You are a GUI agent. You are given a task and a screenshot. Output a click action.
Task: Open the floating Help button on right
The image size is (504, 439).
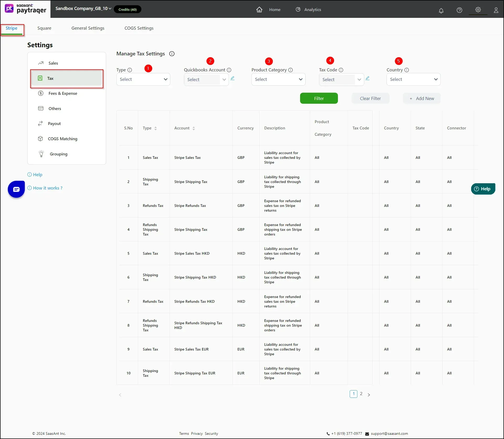(483, 189)
